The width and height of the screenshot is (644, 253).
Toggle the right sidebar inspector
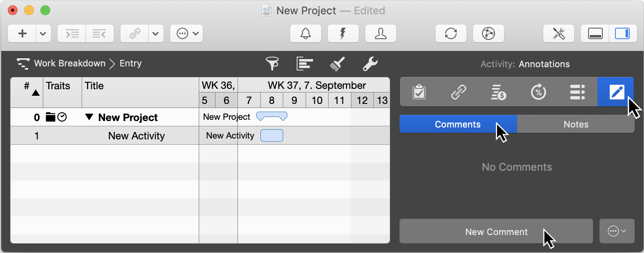pyautogui.click(x=622, y=33)
